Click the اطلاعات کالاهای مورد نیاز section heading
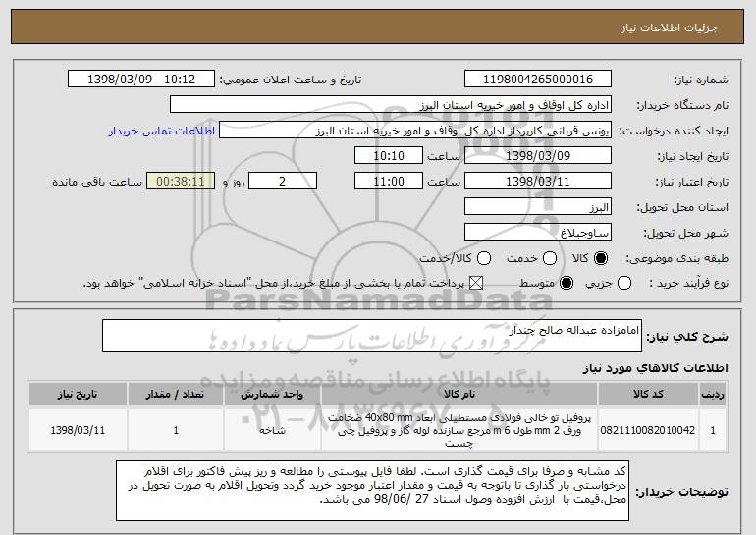 [x=656, y=369]
